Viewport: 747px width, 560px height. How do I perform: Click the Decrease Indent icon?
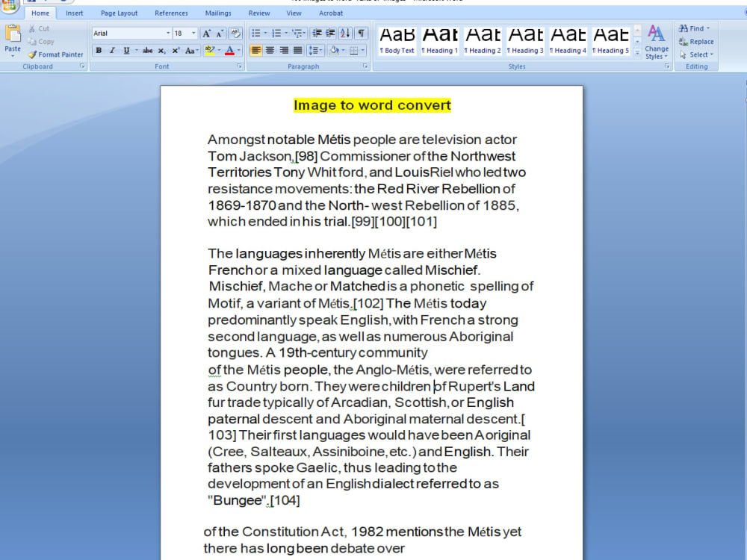(316, 34)
